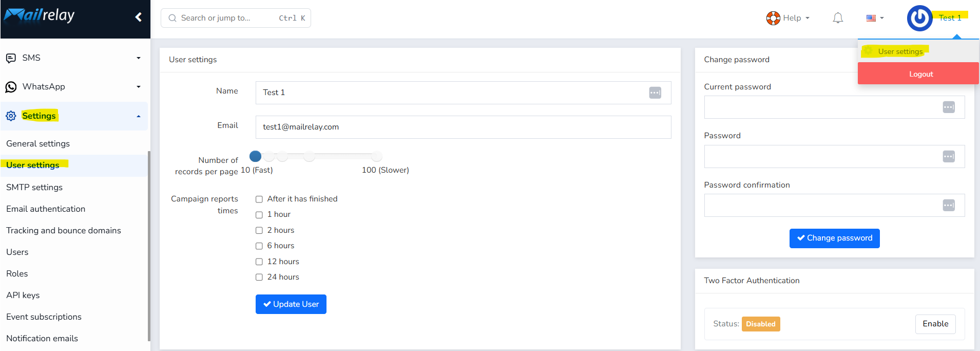Open the language flag dropdown
This screenshot has height=351, width=980.
click(875, 18)
